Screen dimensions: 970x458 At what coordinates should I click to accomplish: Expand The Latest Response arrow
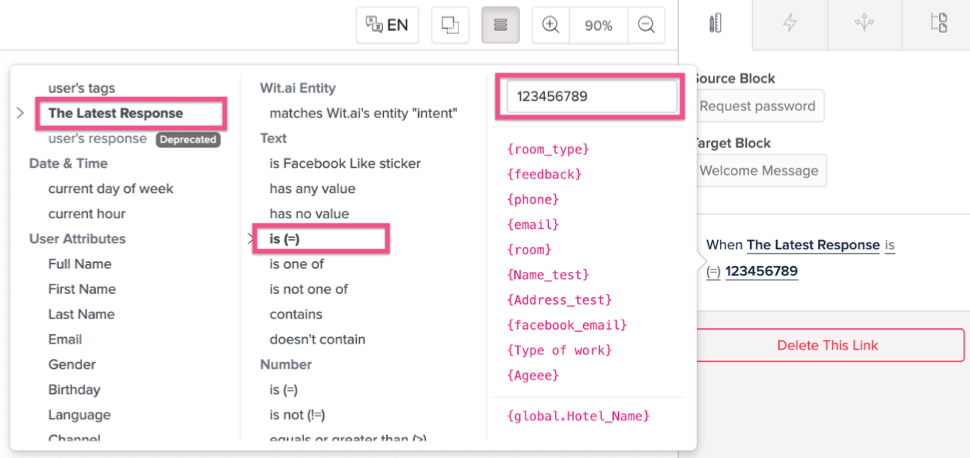click(x=20, y=114)
